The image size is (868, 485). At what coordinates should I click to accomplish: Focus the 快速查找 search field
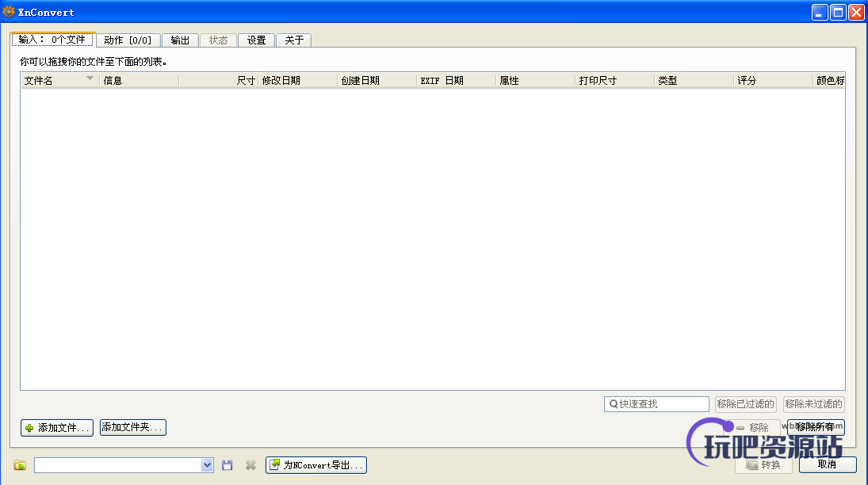pos(656,404)
